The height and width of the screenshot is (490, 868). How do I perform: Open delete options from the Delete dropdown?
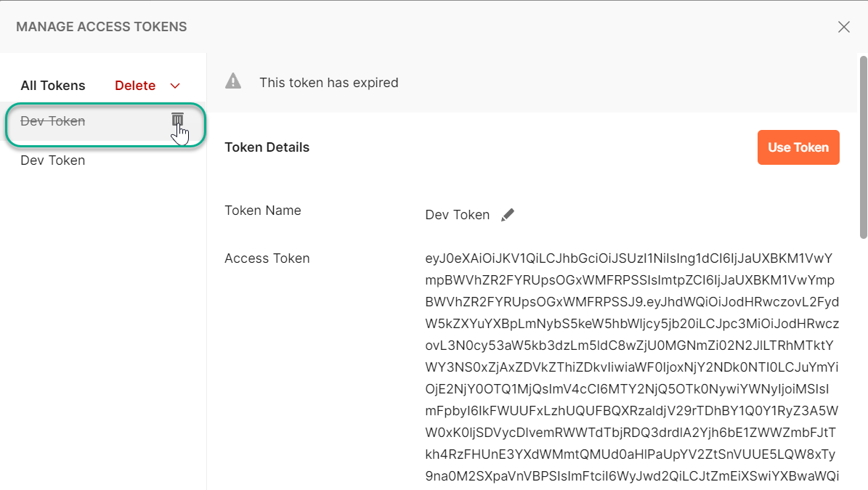click(174, 85)
